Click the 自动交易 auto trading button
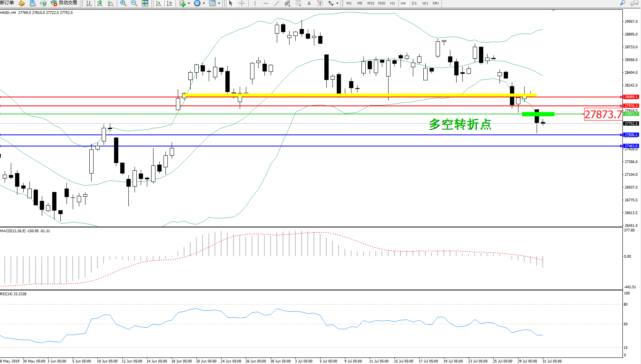 64,3
